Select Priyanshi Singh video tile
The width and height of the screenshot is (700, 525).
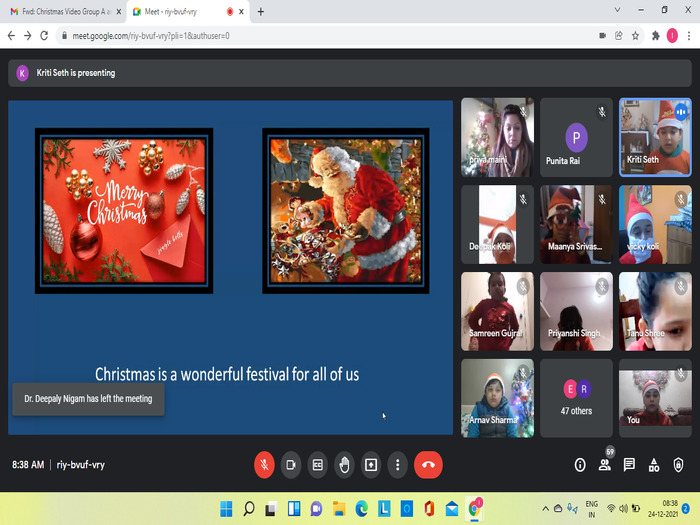click(x=576, y=311)
